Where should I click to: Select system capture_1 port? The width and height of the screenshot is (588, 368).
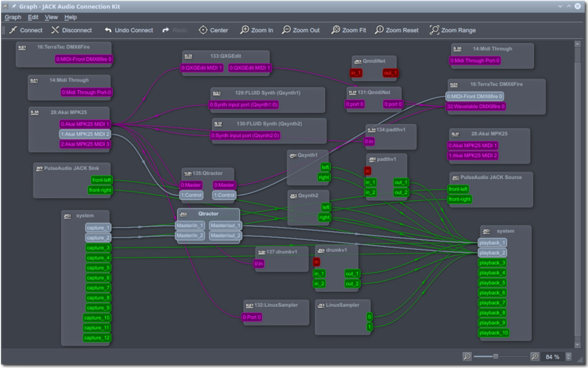click(x=98, y=228)
